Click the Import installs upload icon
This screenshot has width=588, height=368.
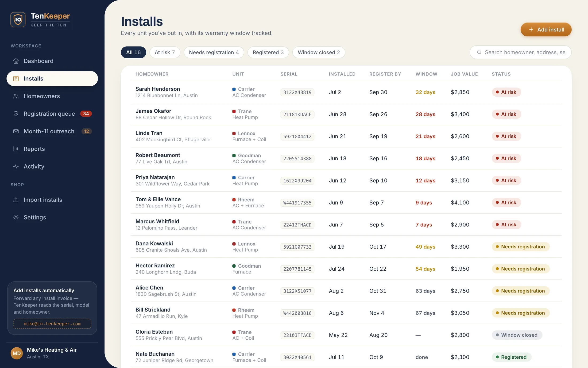pyautogui.click(x=16, y=200)
